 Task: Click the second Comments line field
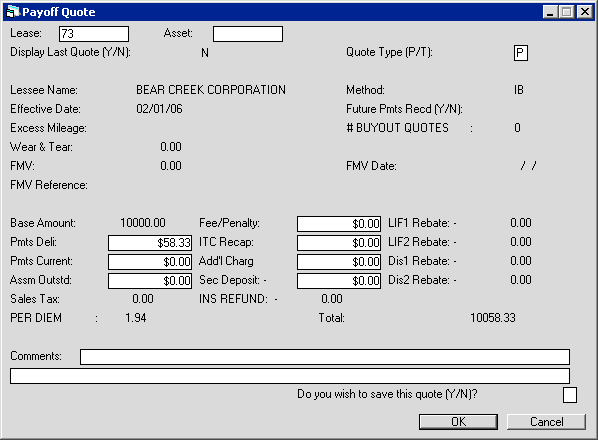click(x=290, y=376)
